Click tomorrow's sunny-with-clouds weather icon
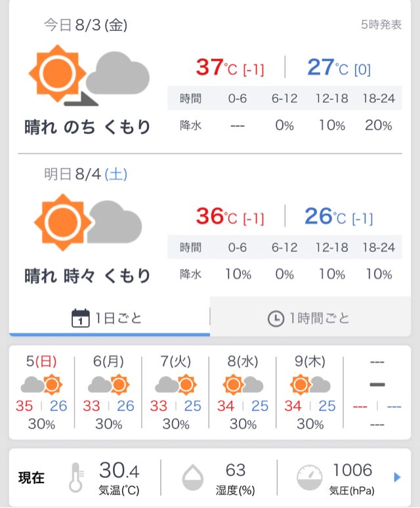Viewport: 420px width, 508px height. tap(88, 223)
